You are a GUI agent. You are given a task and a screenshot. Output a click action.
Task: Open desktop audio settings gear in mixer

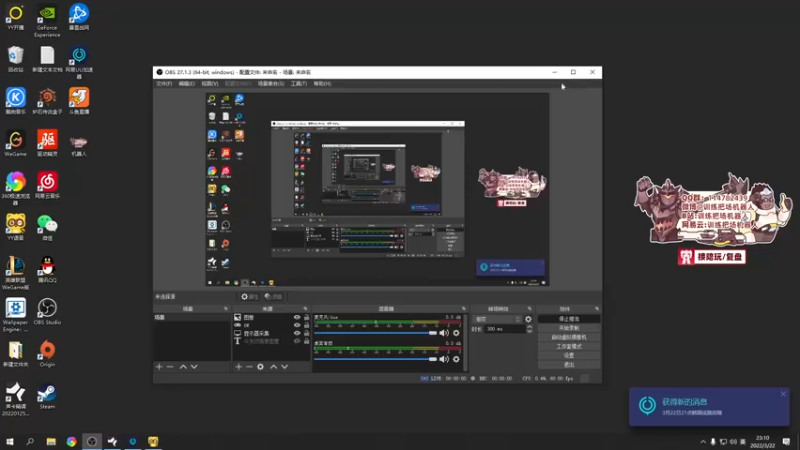456,359
